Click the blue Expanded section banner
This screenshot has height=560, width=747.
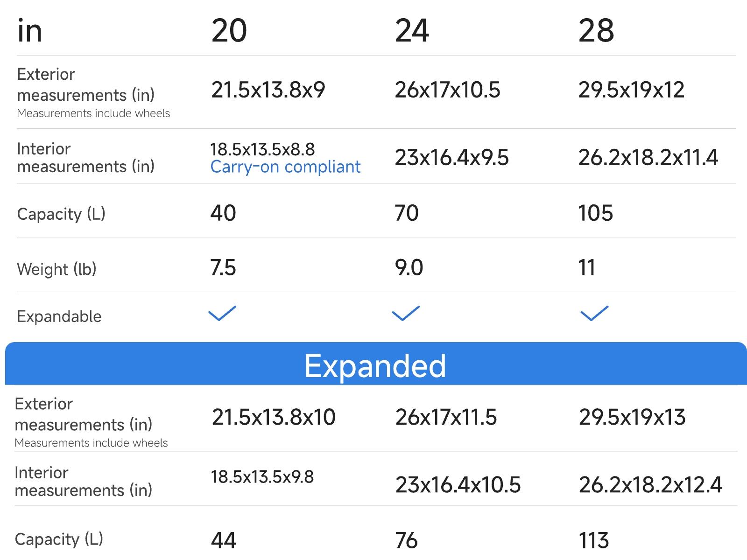pyautogui.click(x=375, y=364)
